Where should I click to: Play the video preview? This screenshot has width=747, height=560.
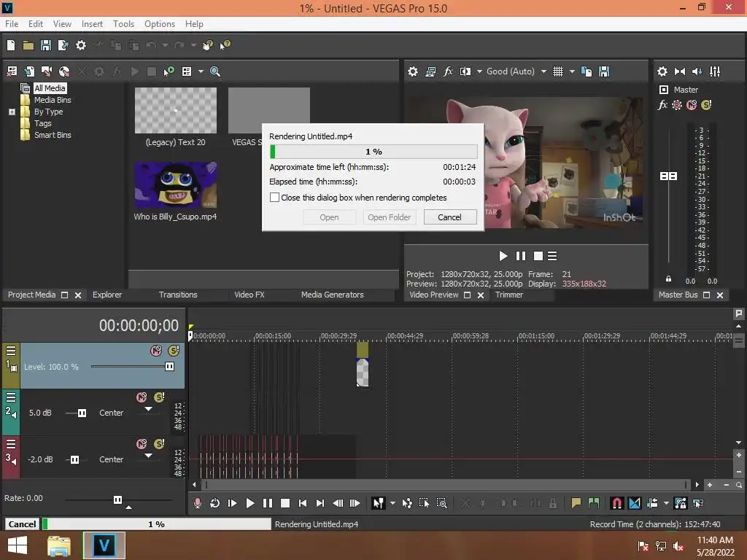503,256
